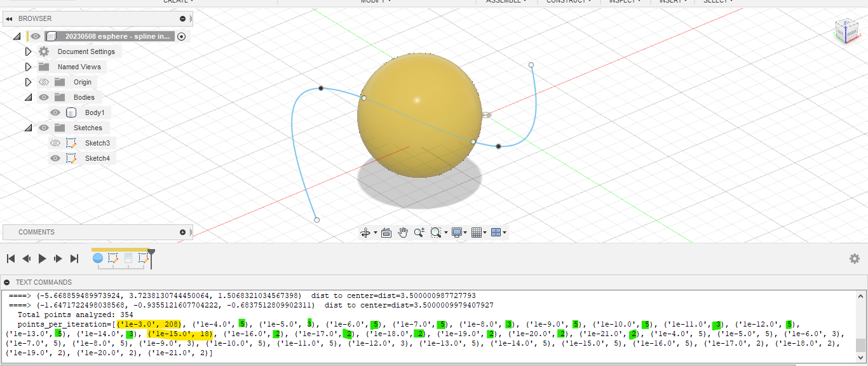Screen dimensions: 868x366
Task: Jump to end of timeline
Action: point(74,259)
